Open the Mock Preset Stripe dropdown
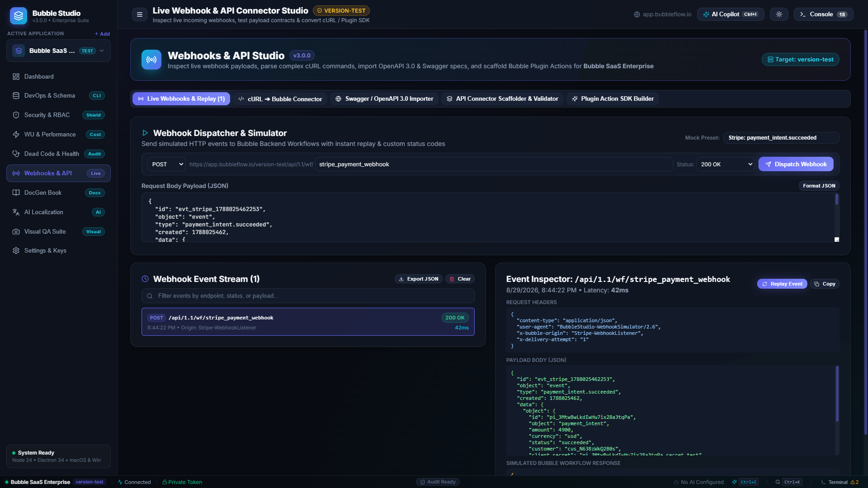The image size is (868, 488). click(x=781, y=138)
